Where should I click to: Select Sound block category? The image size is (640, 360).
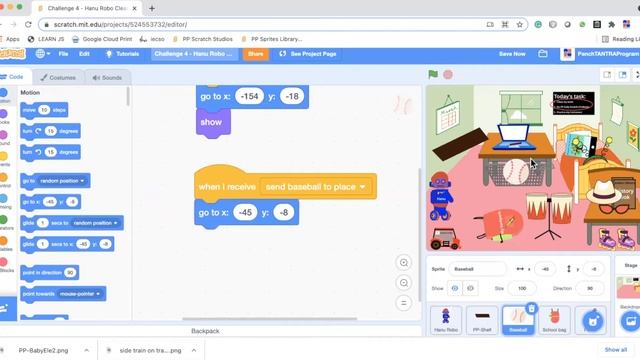(4, 138)
